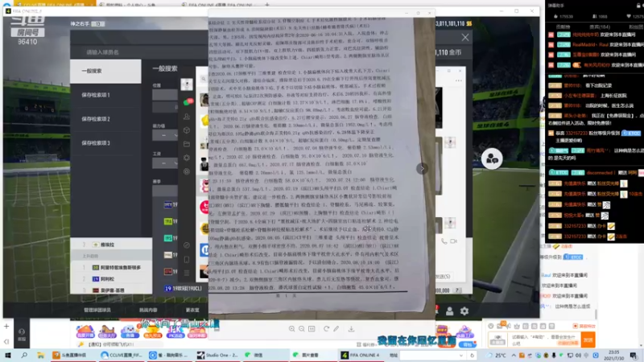Image resolution: width=644 pixels, height=362 pixels.
Task: Open the WeChat favorites cube icon
Action: pyautogui.click(x=187, y=130)
